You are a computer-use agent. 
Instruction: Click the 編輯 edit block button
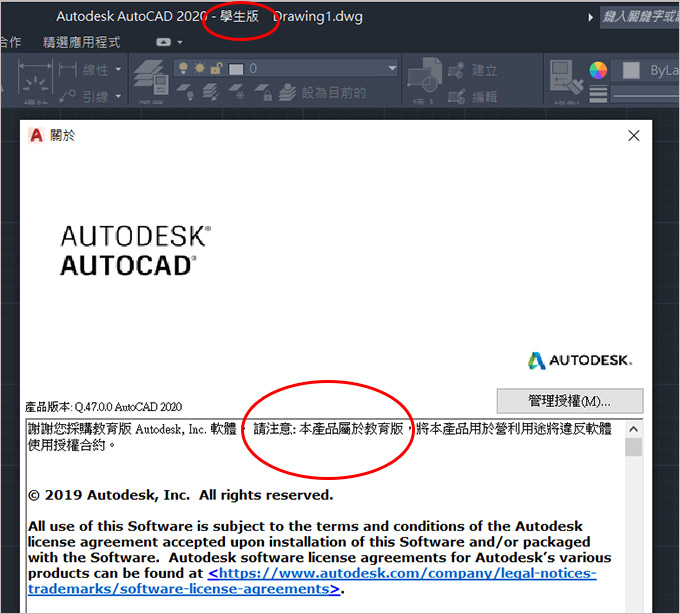pyautogui.click(x=473, y=97)
